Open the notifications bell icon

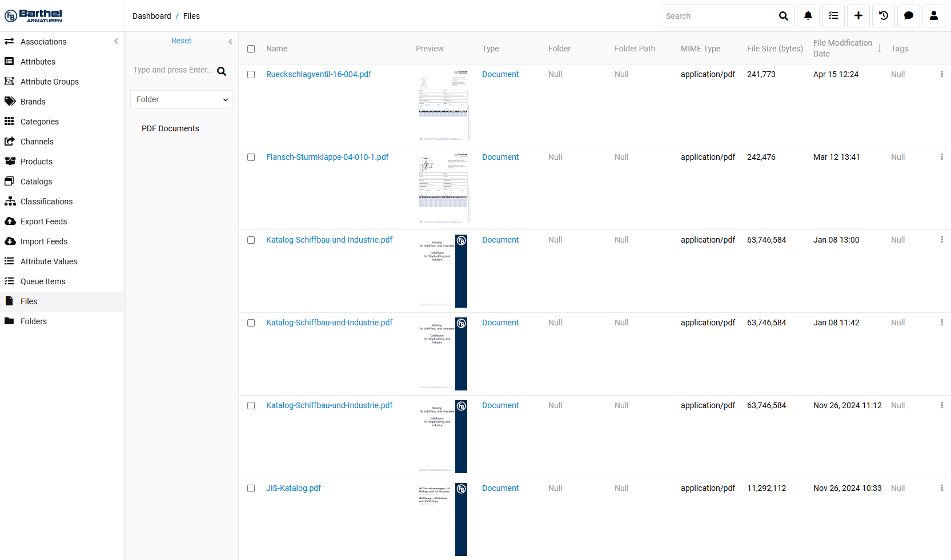click(808, 16)
